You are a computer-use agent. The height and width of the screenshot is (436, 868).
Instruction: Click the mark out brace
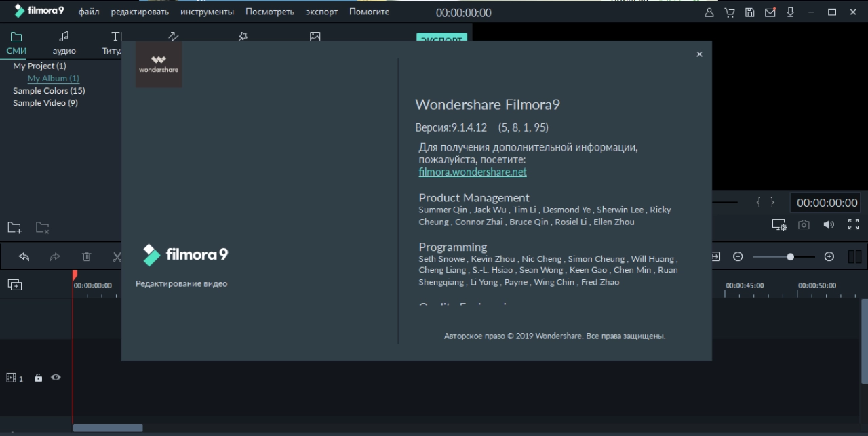click(x=772, y=202)
